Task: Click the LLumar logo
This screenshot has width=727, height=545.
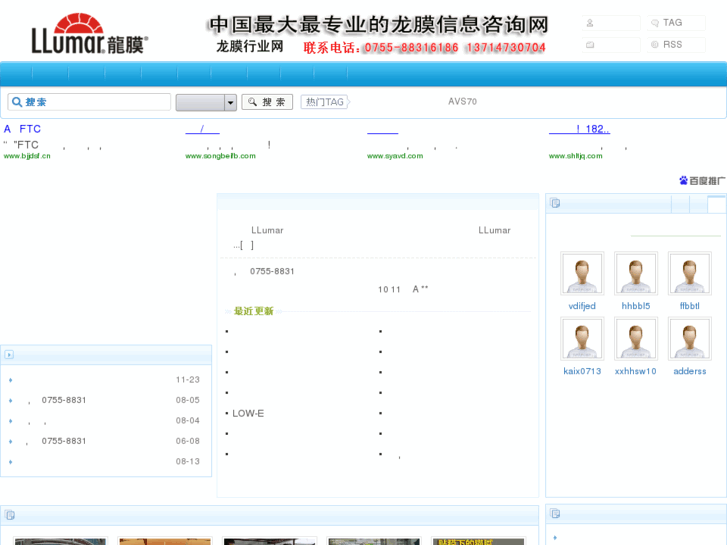Action: (89, 33)
